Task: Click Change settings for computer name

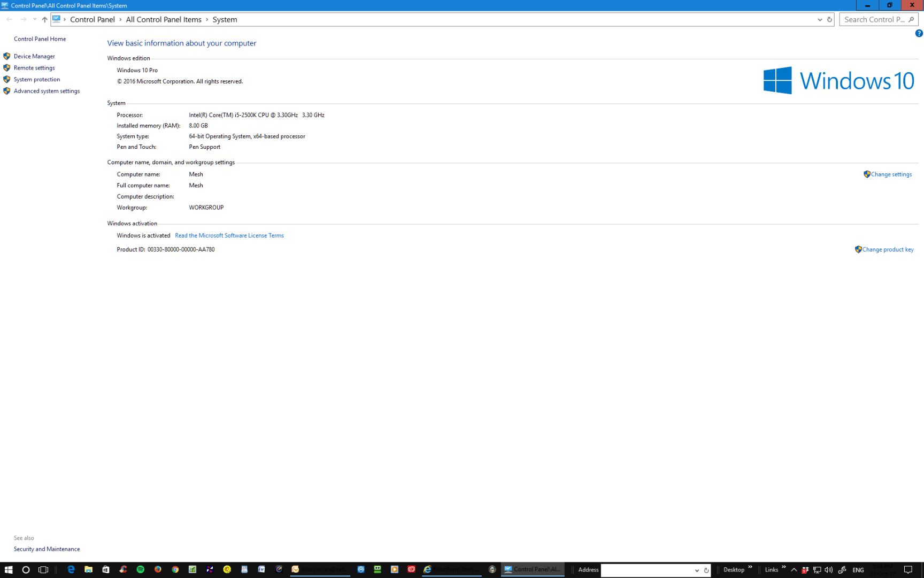Action: pyautogui.click(x=891, y=174)
